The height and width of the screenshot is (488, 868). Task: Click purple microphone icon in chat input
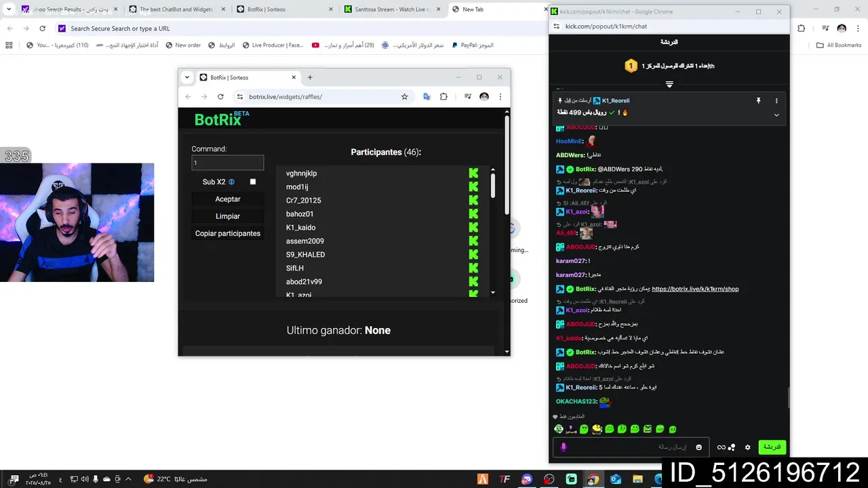564,447
